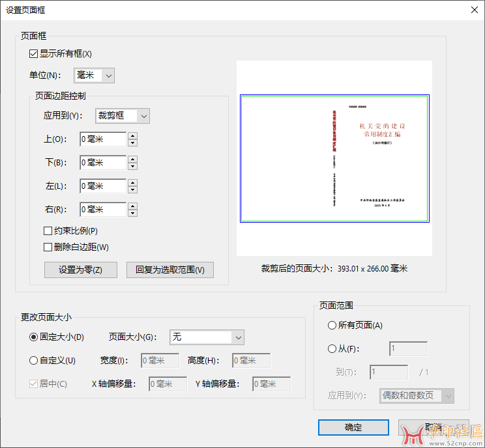The height and width of the screenshot is (448, 485).
Task: Increase the 下(B) bottom margin with up arrow
Action: pos(132,159)
